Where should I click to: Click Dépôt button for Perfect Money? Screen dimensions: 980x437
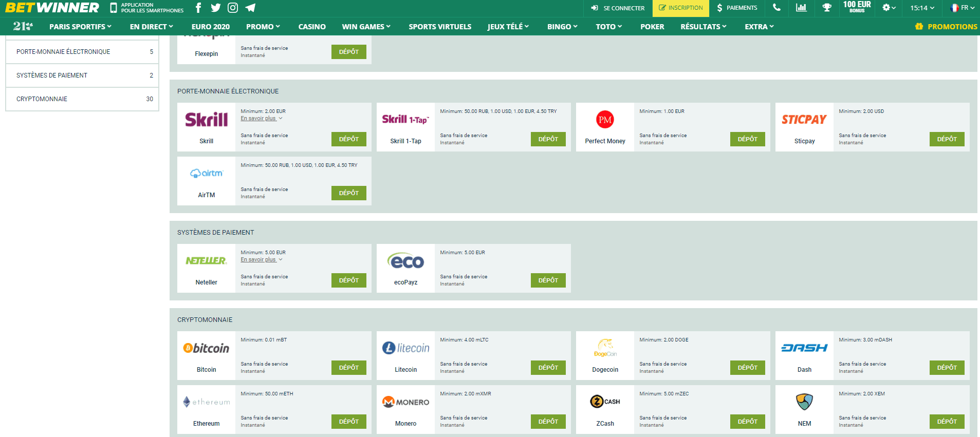click(x=748, y=139)
